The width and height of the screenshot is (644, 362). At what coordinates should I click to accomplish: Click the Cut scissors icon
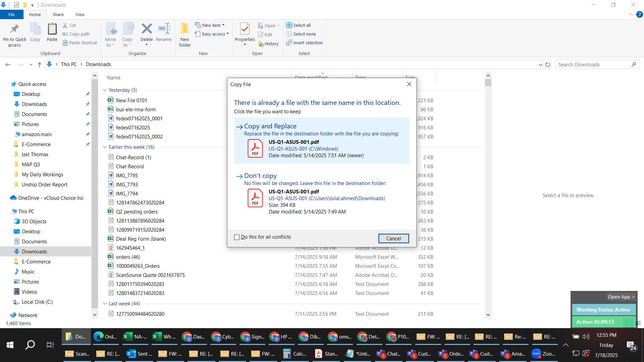point(65,25)
